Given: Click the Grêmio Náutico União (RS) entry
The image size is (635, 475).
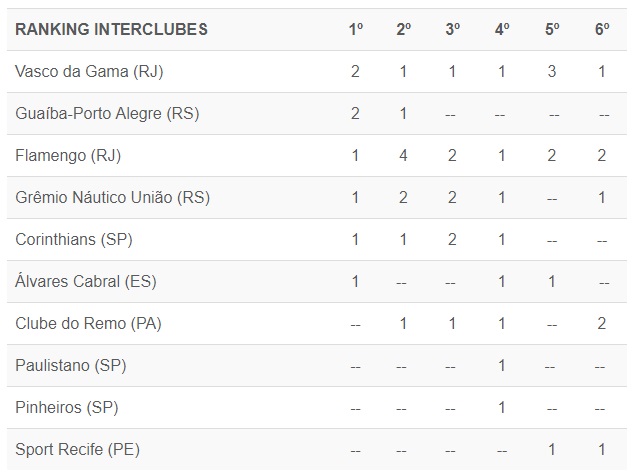Looking at the screenshot, I should point(112,197).
